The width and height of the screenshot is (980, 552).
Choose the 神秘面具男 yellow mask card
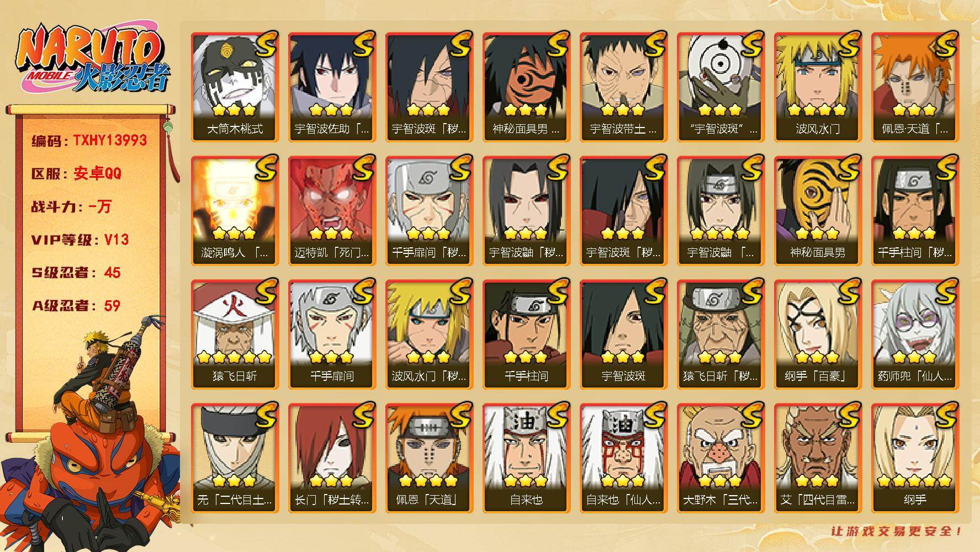click(x=818, y=211)
